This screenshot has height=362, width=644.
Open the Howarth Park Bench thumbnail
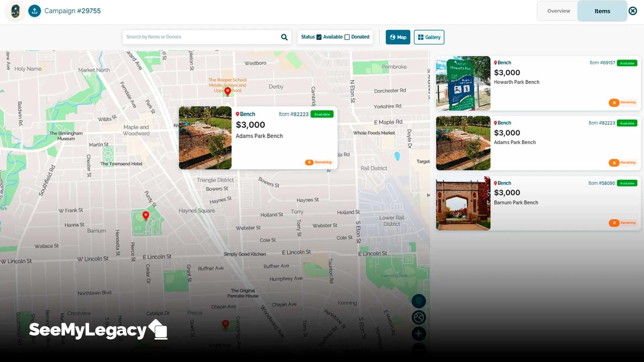pyautogui.click(x=463, y=83)
